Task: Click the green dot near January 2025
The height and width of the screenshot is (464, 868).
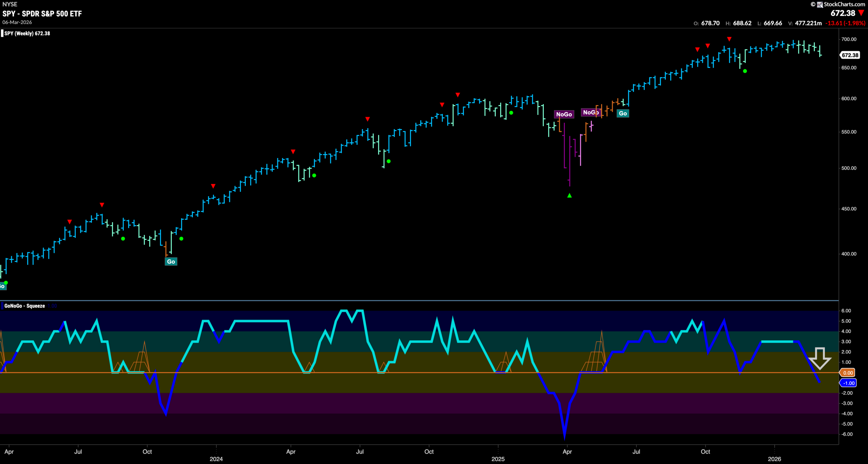Action: pos(511,113)
